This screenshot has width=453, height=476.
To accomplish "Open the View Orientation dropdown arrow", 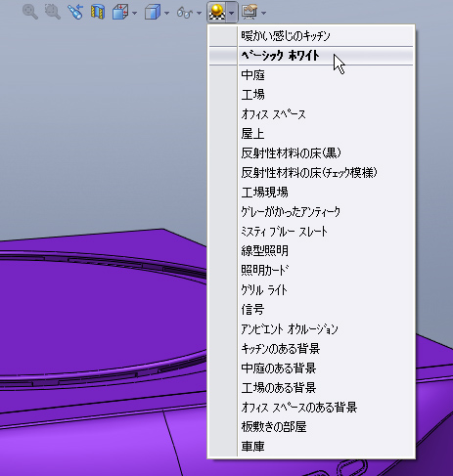I will tap(135, 13).
